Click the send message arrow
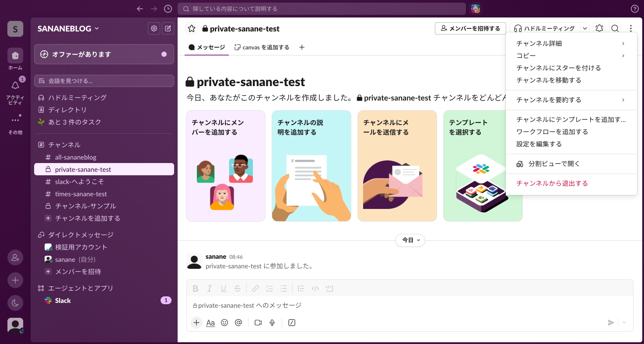 click(x=611, y=323)
